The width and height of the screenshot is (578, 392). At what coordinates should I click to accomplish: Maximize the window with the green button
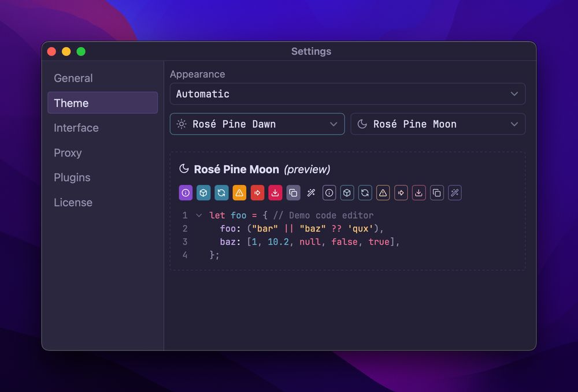[x=81, y=51]
